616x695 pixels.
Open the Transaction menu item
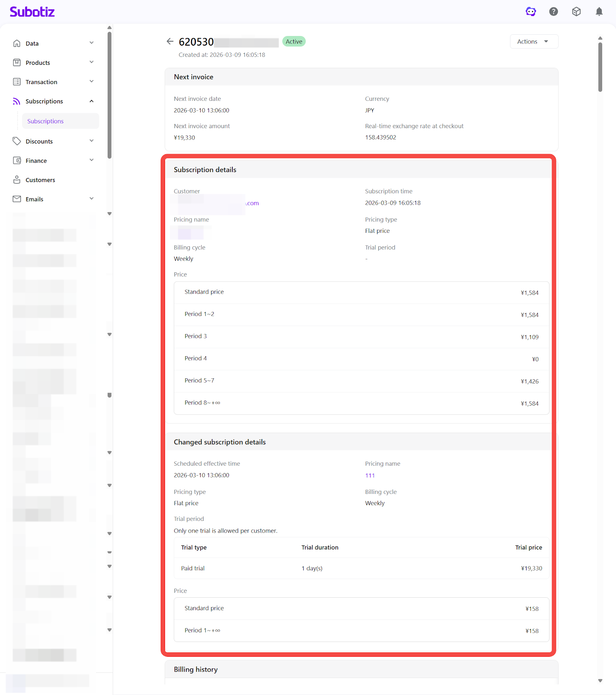tap(41, 82)
